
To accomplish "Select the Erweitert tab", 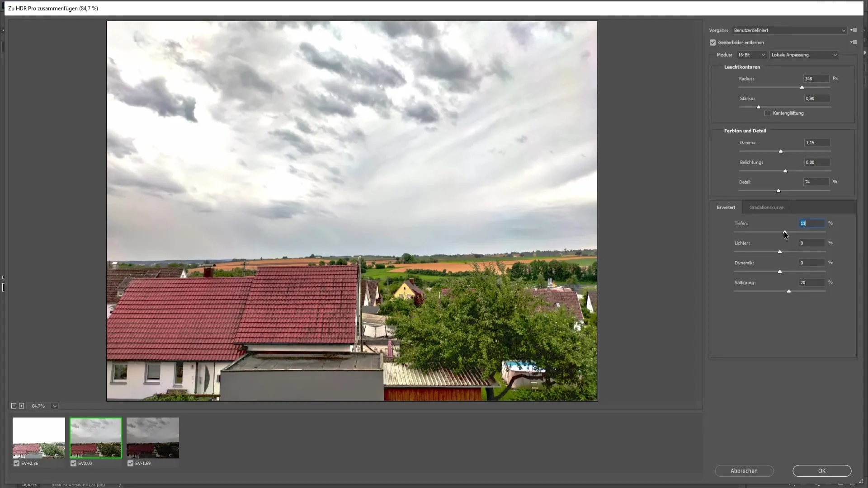I will click(726, 207).
